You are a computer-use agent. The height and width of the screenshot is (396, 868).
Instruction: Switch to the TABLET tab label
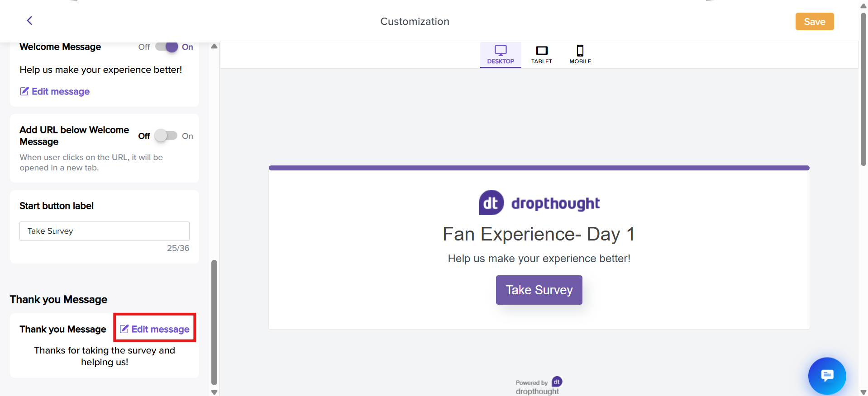tap(542, 61)
